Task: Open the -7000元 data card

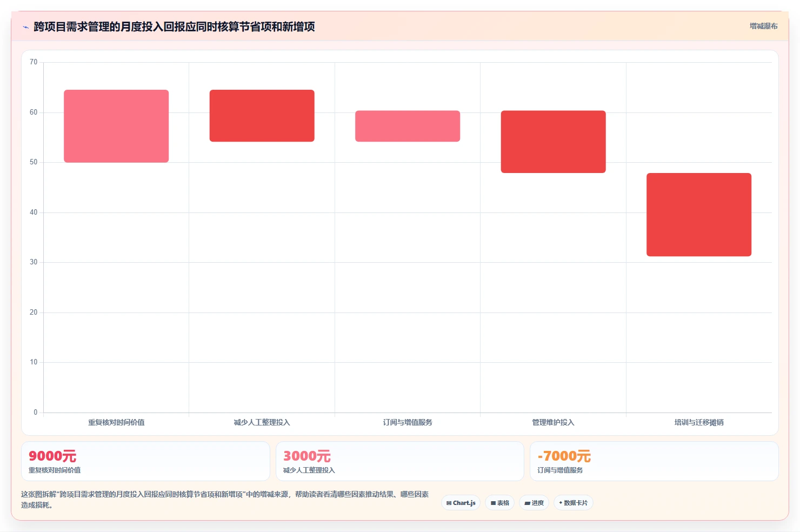Action: tap(654, 461)
